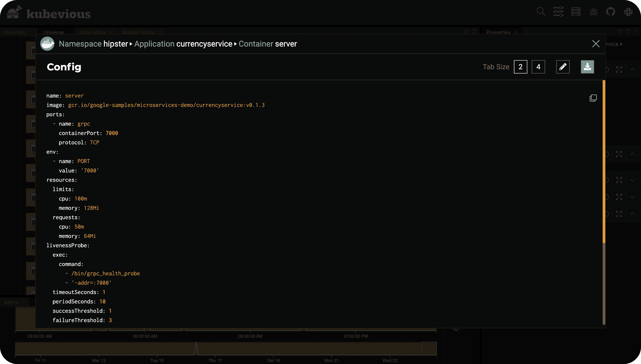Set tab size to 2
641x364 pixels.
click(x=520, y=67)
